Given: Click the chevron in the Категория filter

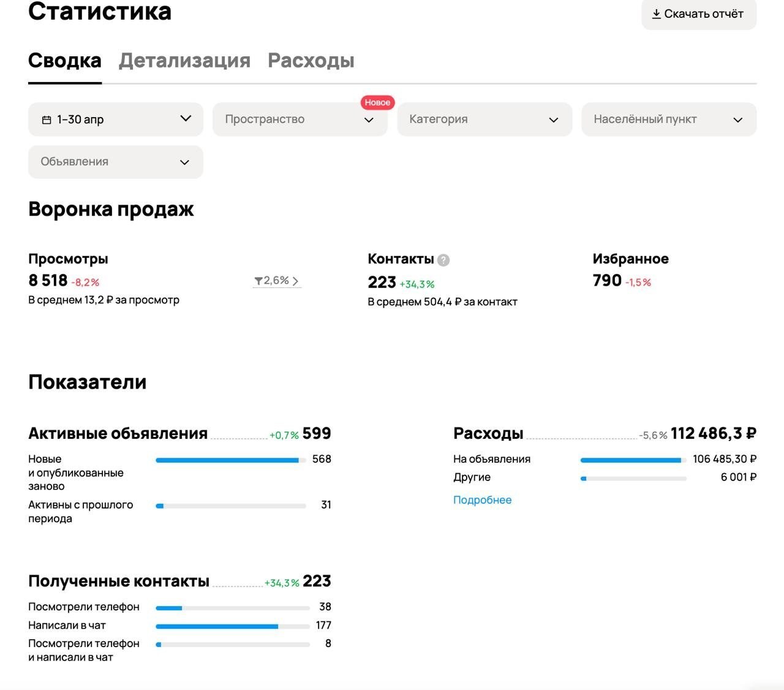Looking at the screenshot, I should (x=554, y=120).
